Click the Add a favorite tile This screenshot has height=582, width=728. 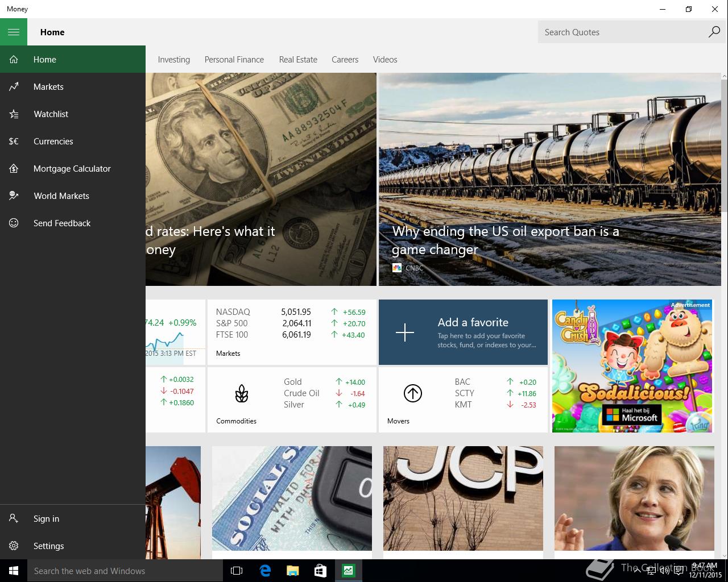click(463, 332)
